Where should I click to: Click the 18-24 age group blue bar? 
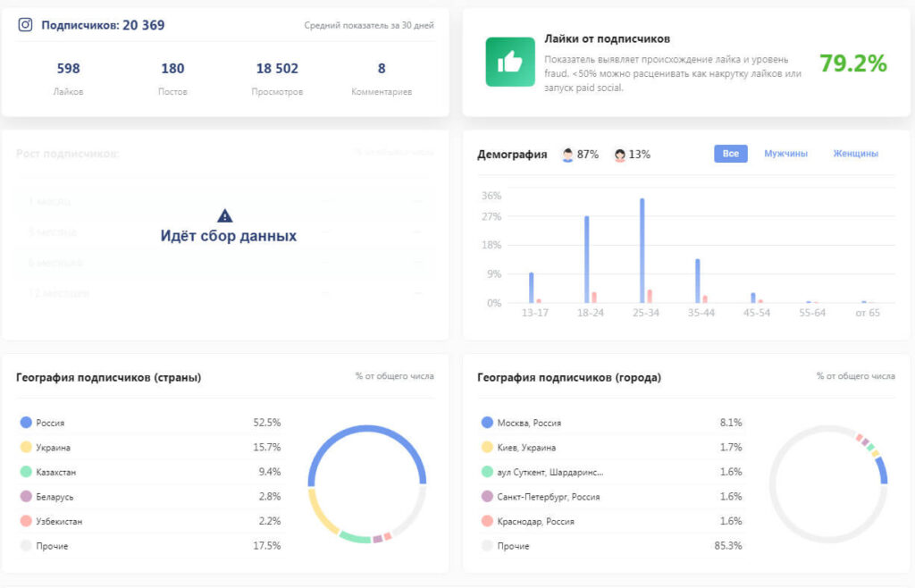tap(586, 259)
